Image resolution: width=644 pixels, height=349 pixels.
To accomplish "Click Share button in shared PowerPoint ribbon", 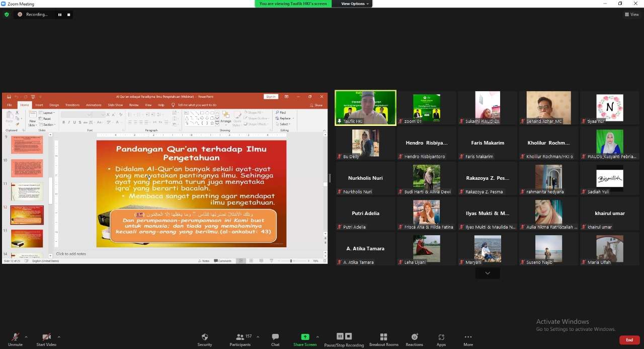I will click(316, 105).
